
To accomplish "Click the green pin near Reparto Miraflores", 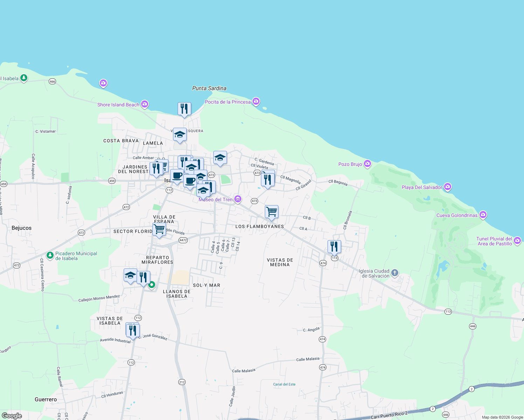I will coord(152,285).
